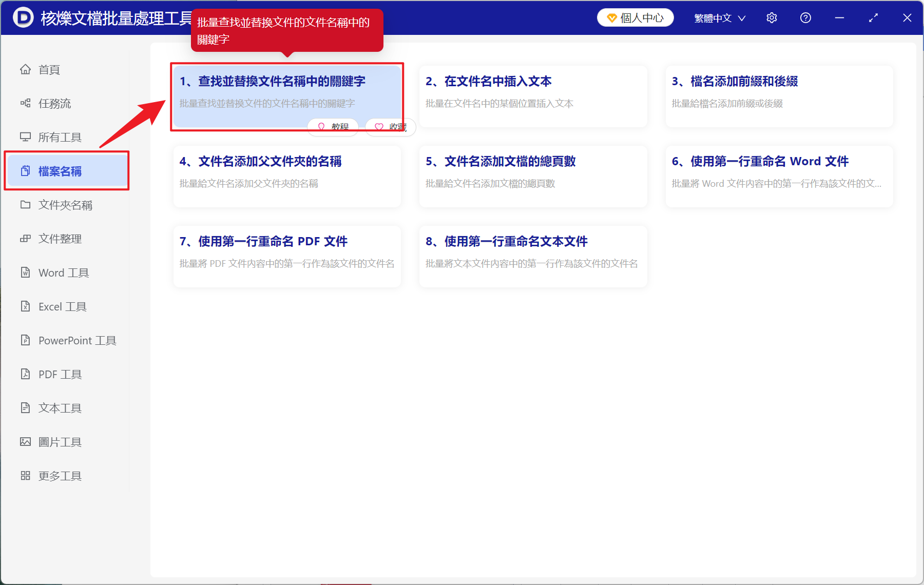Open the 繁體中文 language dropdown
Image resolution: width=924 pixels, height=585 pixels.
tap(719, 17)
